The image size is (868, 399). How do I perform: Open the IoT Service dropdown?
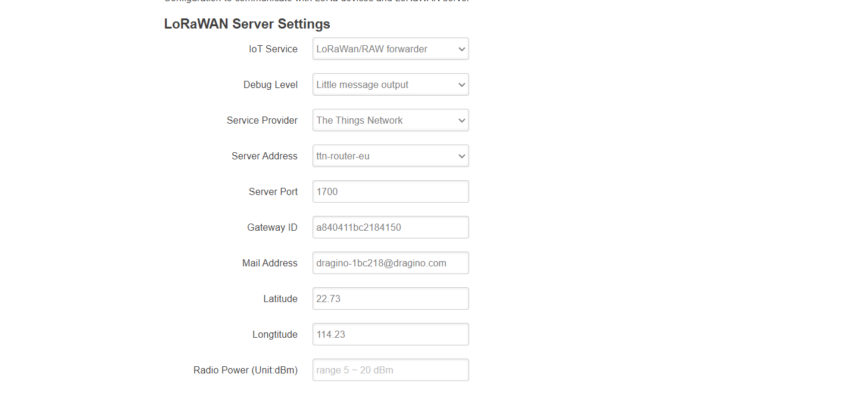390,49
